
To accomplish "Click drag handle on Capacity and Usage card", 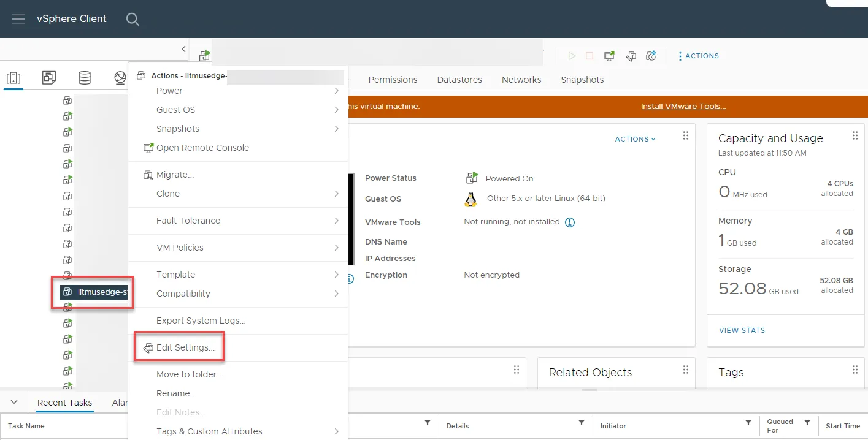I will click(855, 135).
